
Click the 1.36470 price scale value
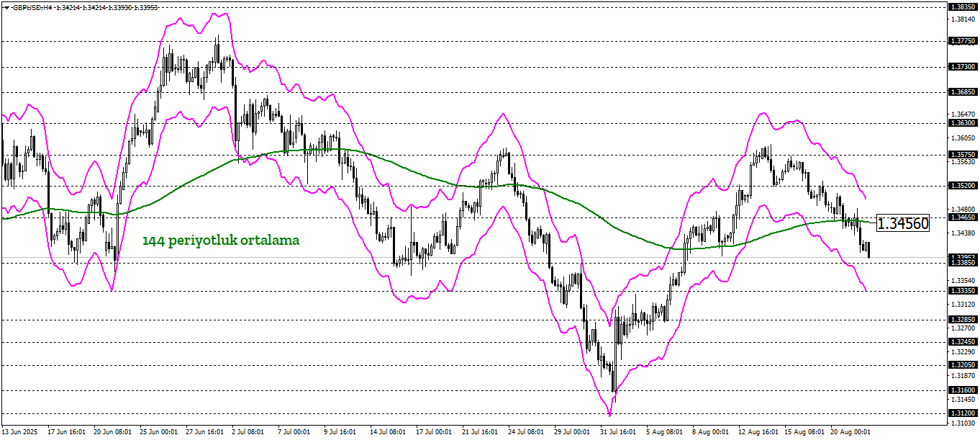pos(963,115)
